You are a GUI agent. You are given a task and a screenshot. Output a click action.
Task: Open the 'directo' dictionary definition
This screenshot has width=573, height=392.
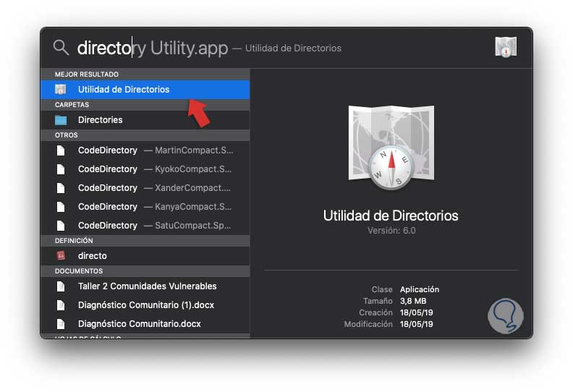coord(145,256)
